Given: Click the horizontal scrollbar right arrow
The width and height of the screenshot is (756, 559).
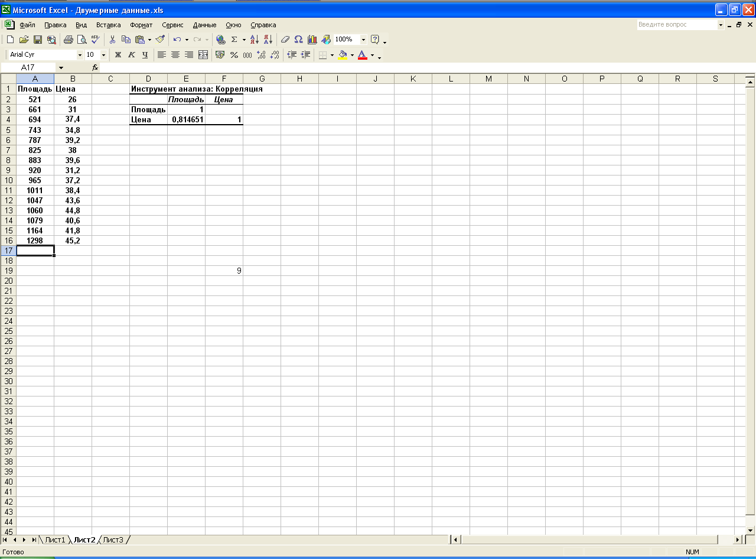Looking at the screenshot, I should [737, 539].
